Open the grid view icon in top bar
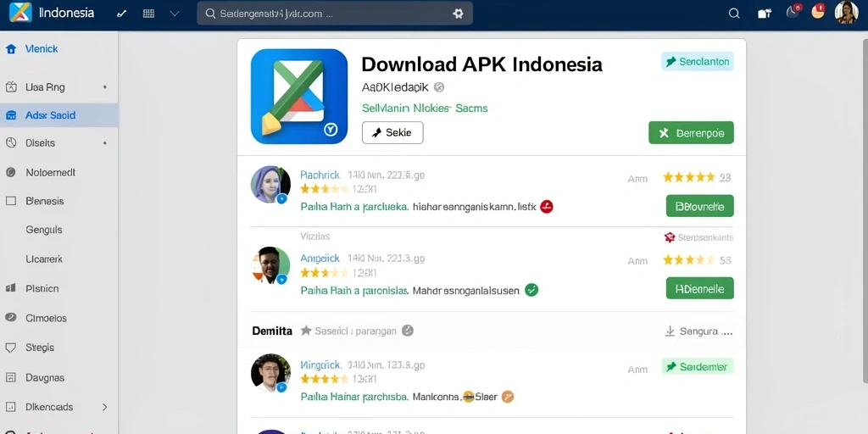The image size is (868, 434). pyautogui.click(x=148, y=14)
